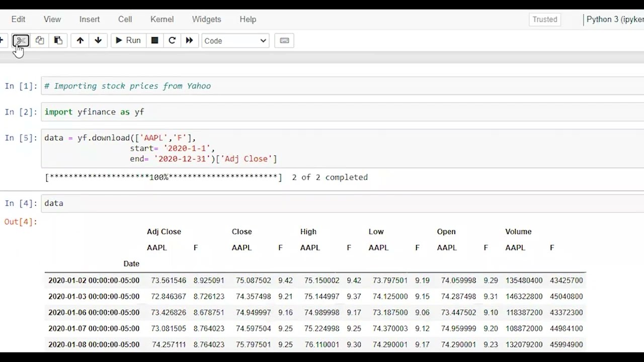This screenshot has width=644, height=362.
Task: Open the Edit menu
Action: 18,19
